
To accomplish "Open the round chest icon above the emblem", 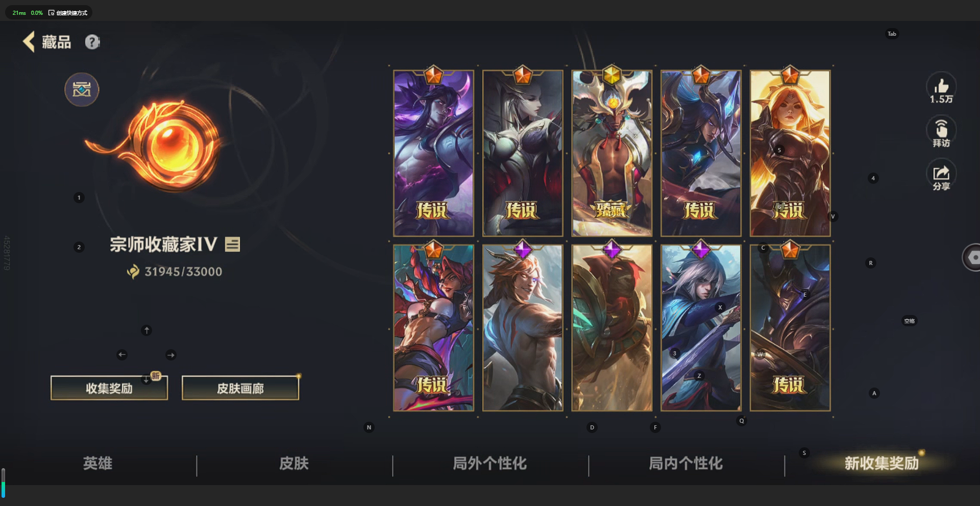I will point(82,90).
